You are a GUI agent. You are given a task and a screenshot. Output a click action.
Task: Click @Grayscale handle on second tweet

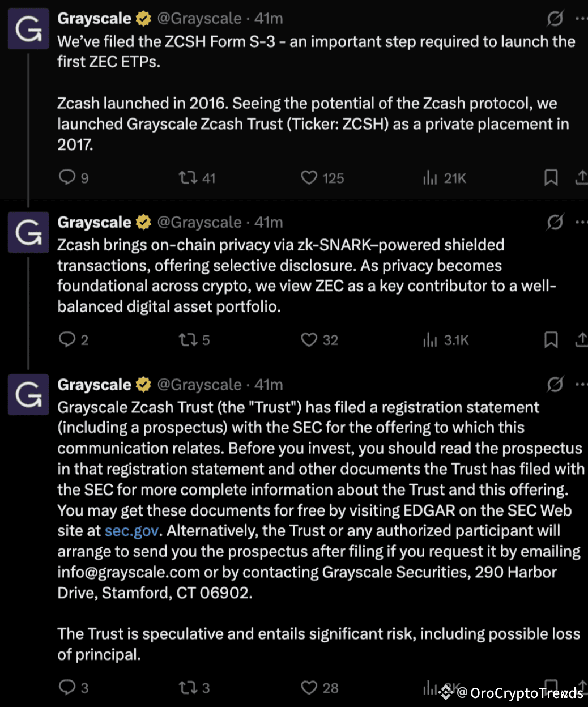coord(199,223)
